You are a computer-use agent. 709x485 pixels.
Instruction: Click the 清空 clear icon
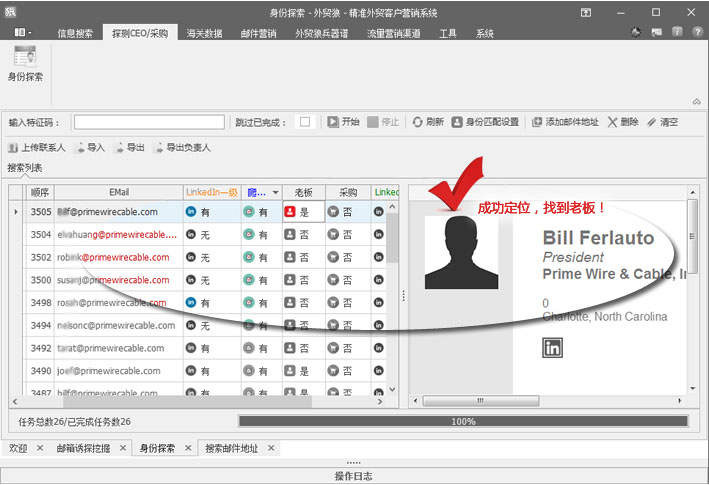coord(652,122)
